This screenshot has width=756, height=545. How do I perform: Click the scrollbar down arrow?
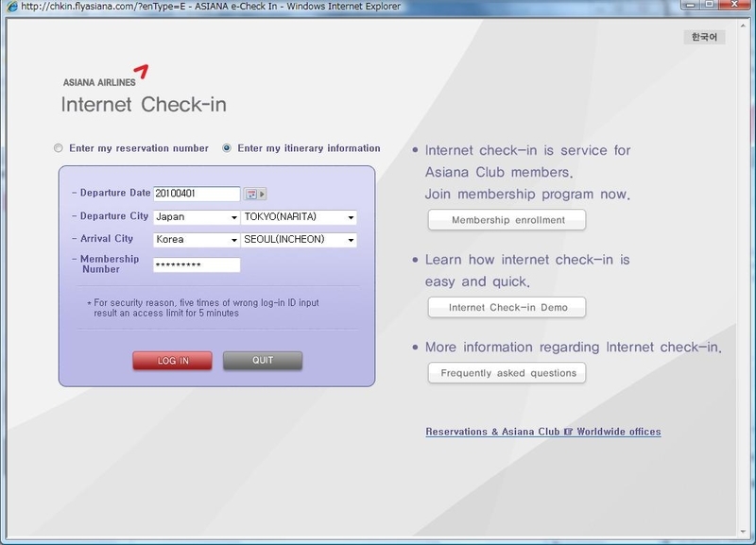[x=743, y=532]
